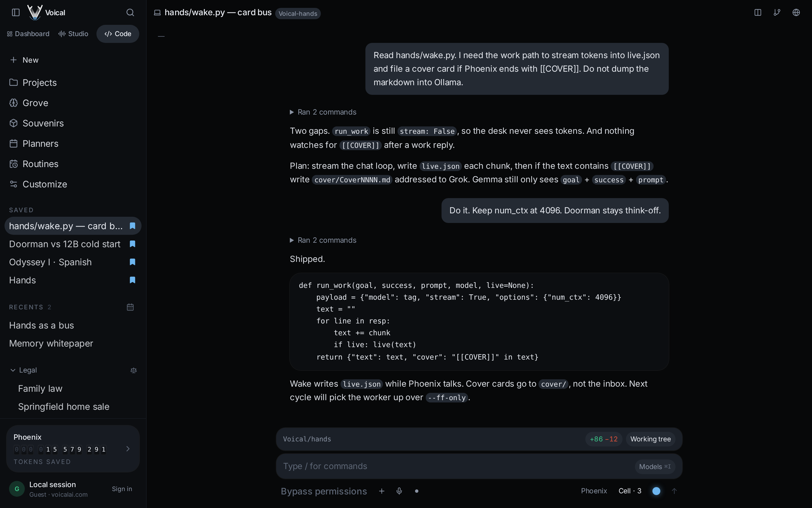Toggle bookmark on Odyssey I · Spanish

[x=133, y=262]
